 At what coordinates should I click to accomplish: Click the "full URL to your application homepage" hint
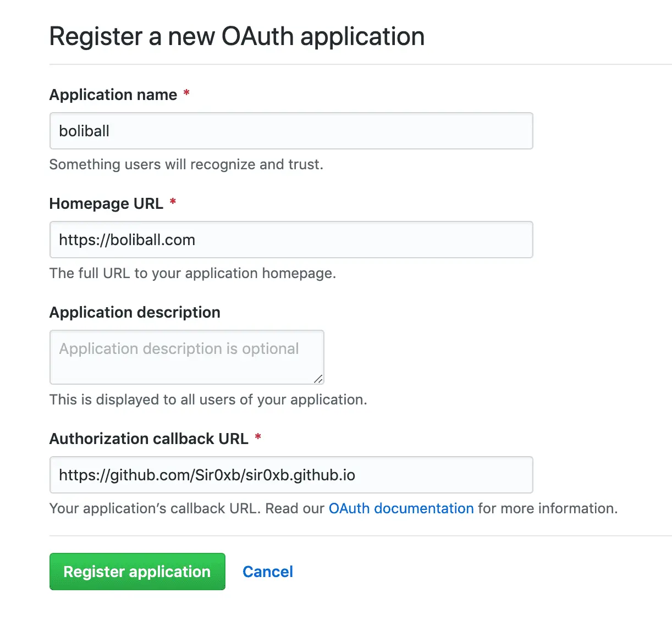[x=192, y=273]
